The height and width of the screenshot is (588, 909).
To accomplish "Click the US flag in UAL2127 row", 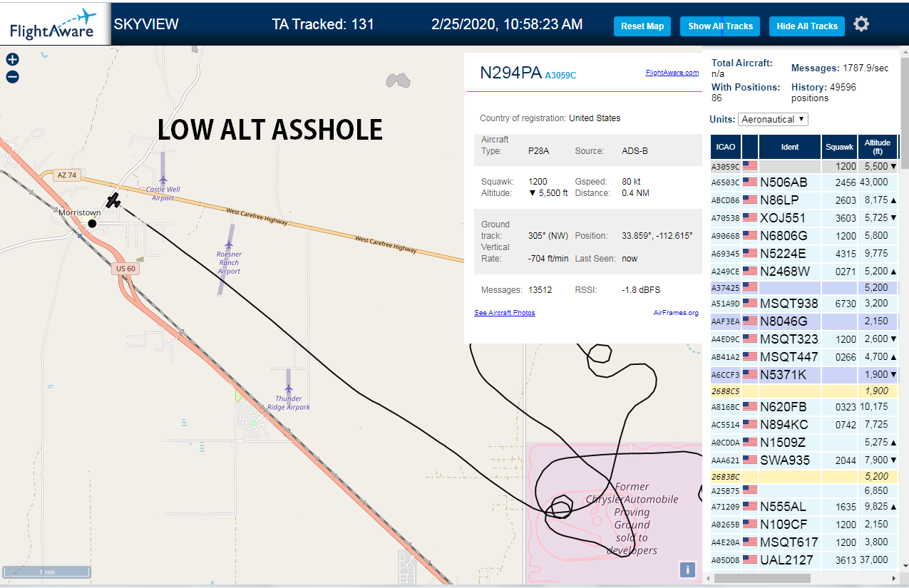I will tap(750, 559).
